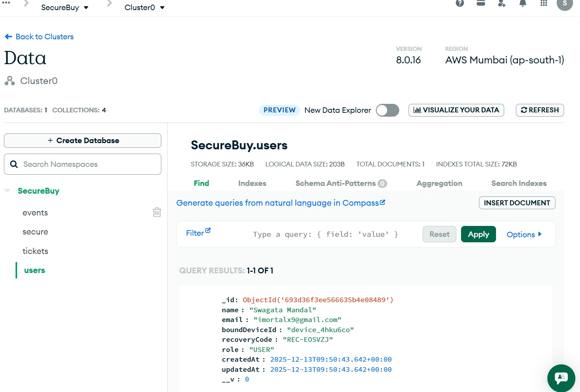Open Generate queries in Compass link

point(281,203)
